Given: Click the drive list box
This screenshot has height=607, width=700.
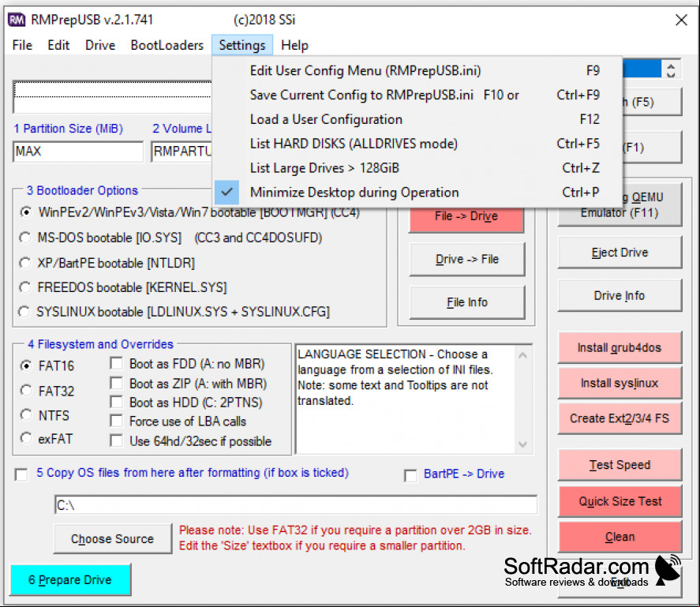Looking at the screenshot, I should click(x=113, y=97).
